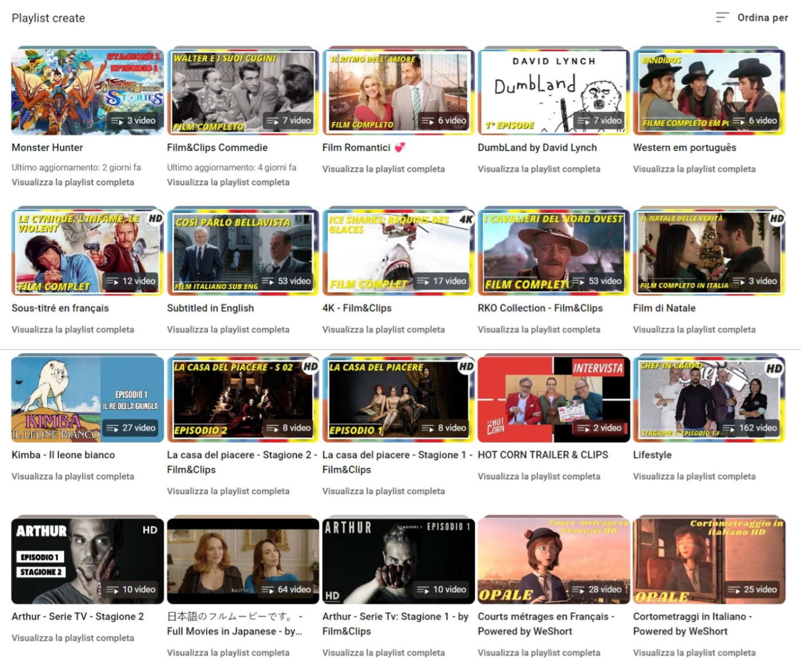Screen dimensions: 801x672
Task: Open 'Full Movies in Japanese' playlist title
Action: click(x=235, y=624)
